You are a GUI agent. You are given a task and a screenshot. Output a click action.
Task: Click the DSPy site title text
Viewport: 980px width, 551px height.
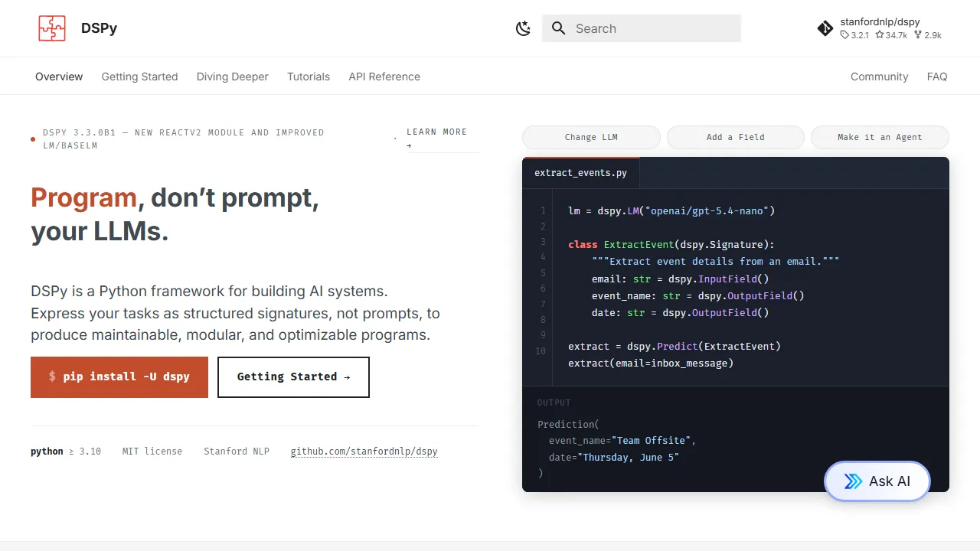pos(99,28)
